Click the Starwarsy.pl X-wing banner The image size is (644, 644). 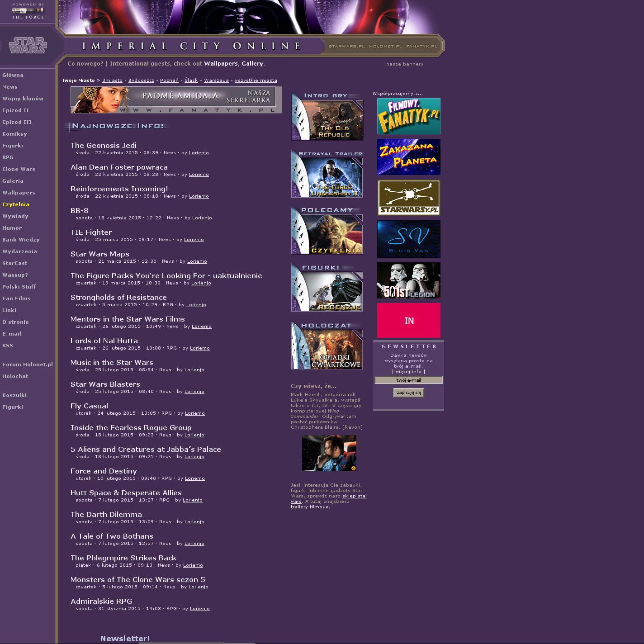point(408,198)
